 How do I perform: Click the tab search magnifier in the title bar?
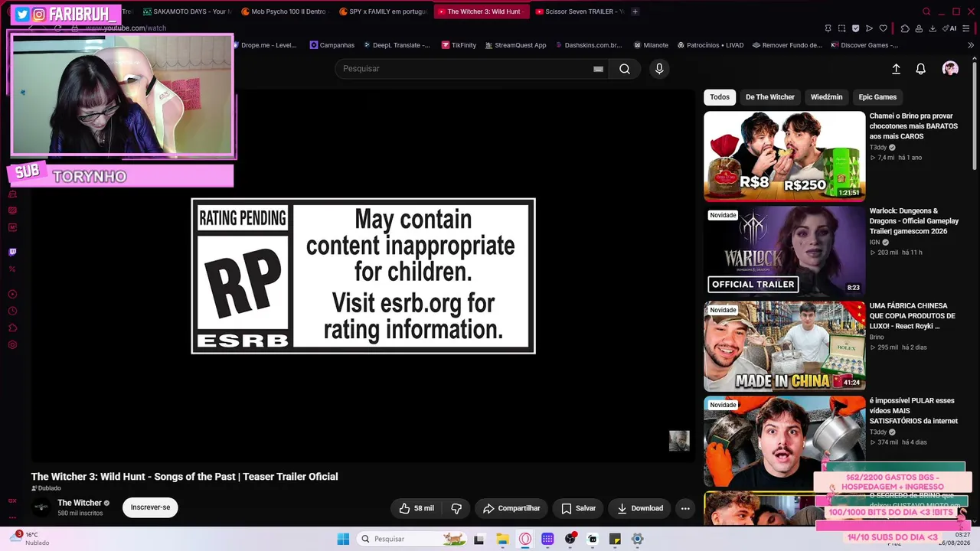926,11
